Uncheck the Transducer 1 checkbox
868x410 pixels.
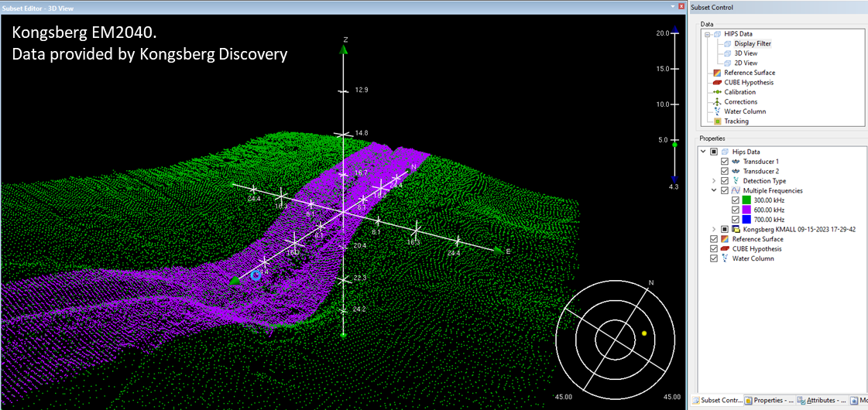725,162
